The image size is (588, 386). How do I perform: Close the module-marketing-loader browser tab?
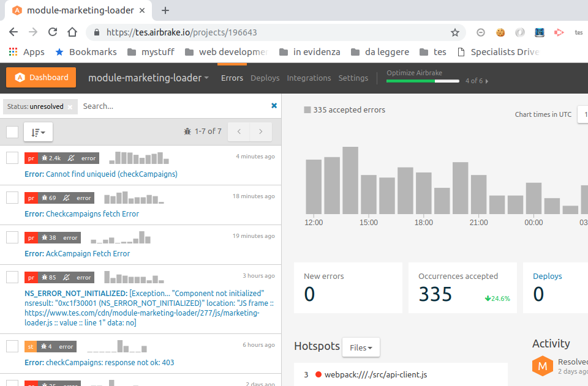[x=142, y=10]
